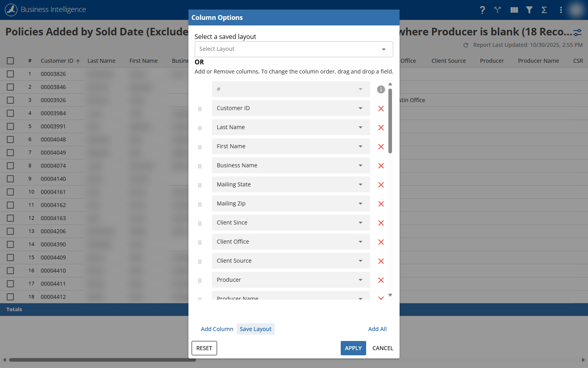Viewport: 588px width, 368px height.
Task: Click the Business Intelligence logo icon
Action: 11,10
